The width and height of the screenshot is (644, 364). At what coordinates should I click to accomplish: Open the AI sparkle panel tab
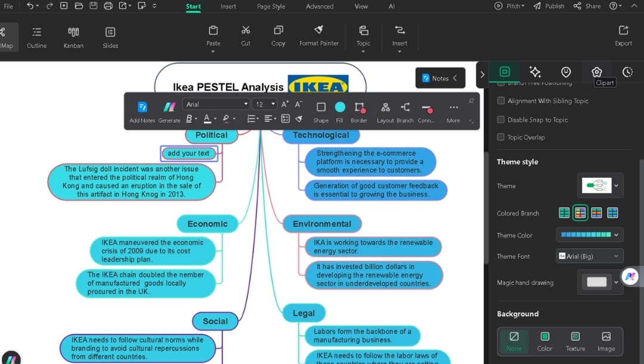pyautogui.click(x=535, y=72)
